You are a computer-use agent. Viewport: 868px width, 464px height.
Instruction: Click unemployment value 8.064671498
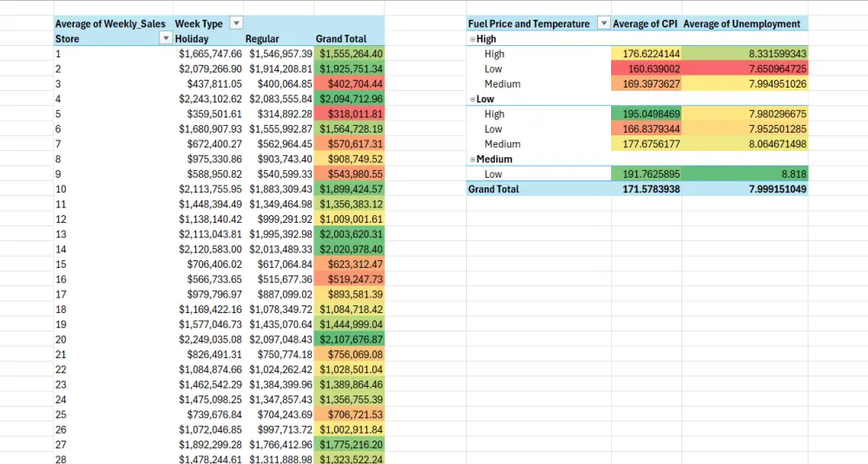coord(745,144)
